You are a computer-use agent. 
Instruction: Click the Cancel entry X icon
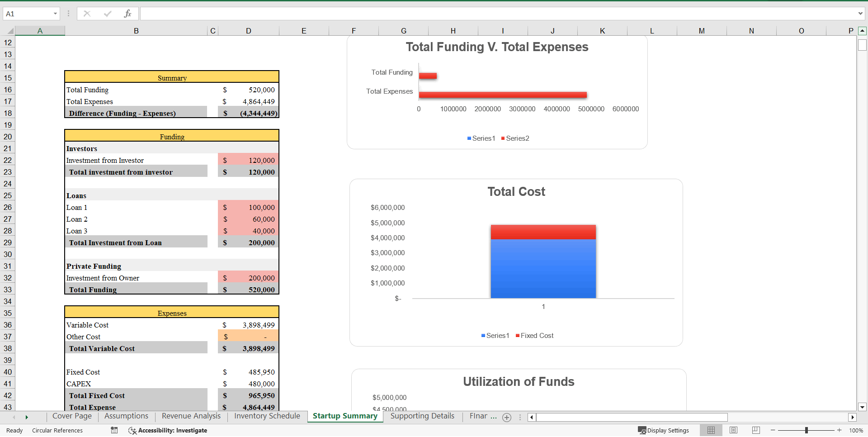[x=87, y=14]
